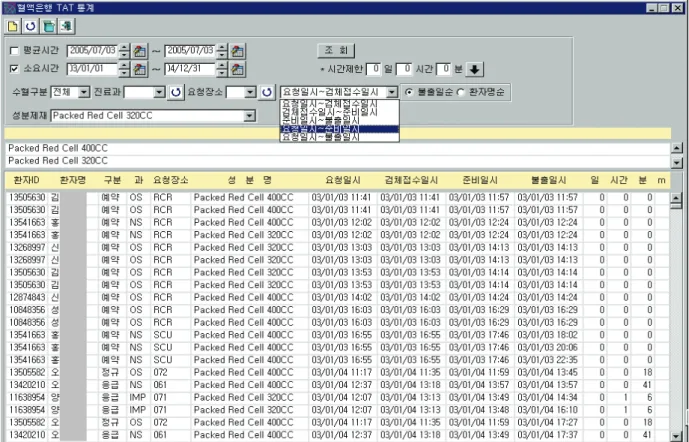The image size is (689, 442).
Task: Choose 검체접수일시~준비일시 from the open list
Action: tap(339, 112)
